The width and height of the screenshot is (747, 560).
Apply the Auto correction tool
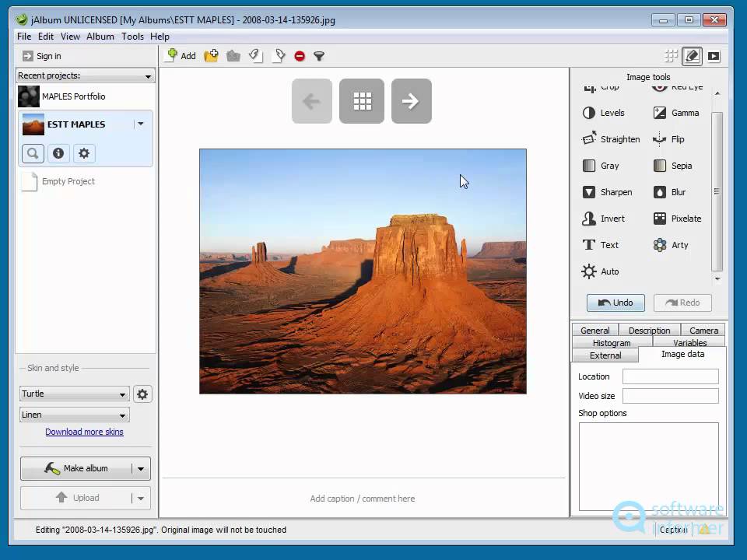(x=600, y=271)
